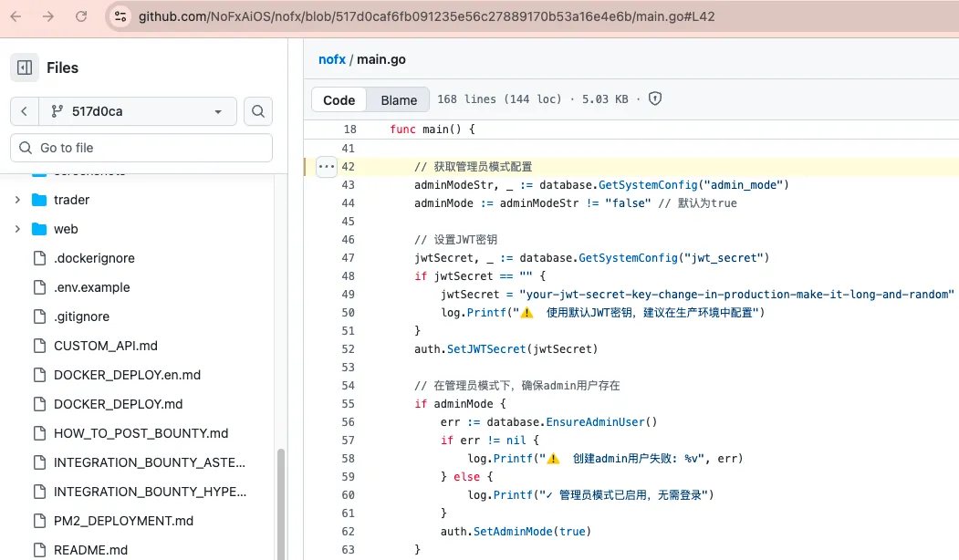This screenshot has width=959, height=560.
Task: Open line 42 actions ellipsis menu
Action: [x=326, y=167]
